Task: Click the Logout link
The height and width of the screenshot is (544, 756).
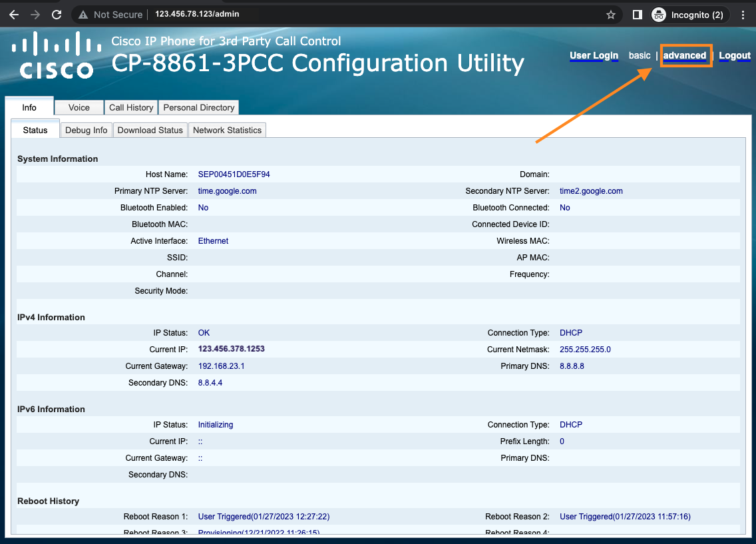Action: 735,55
